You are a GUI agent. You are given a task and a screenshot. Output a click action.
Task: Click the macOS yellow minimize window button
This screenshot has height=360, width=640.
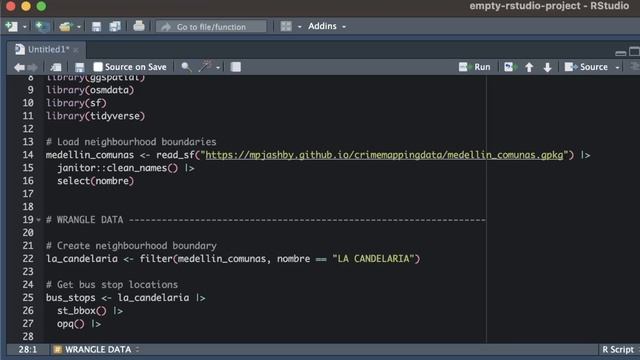pos(26,6)
